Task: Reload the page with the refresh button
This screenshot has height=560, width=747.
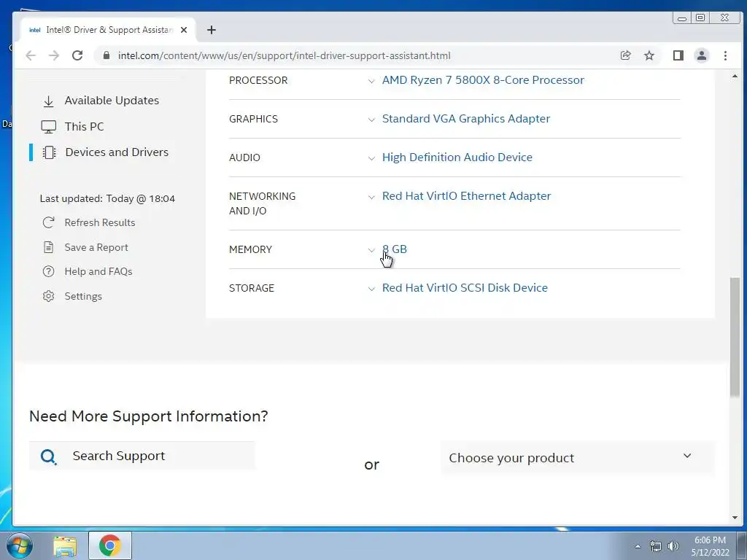Action: [x=77, y=55]
